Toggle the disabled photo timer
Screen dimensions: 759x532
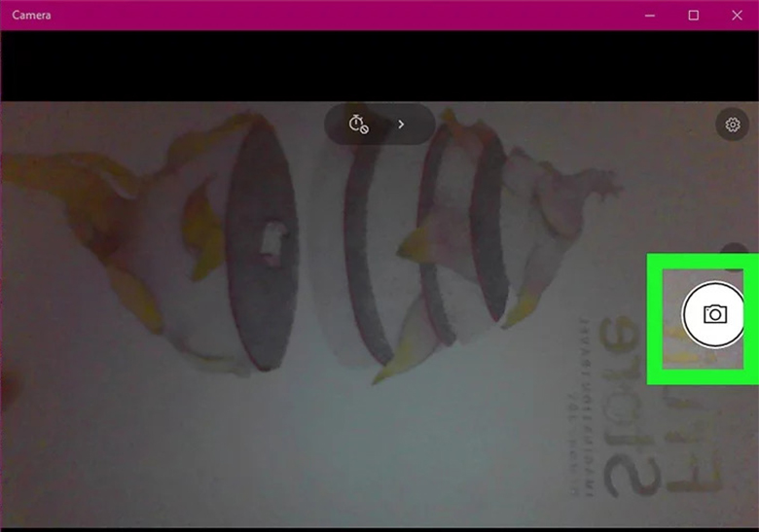pos(359,124)
